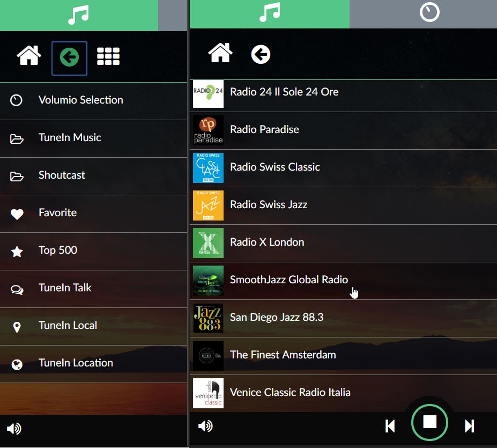Play The Finest Amsterdam

(343, 356)
